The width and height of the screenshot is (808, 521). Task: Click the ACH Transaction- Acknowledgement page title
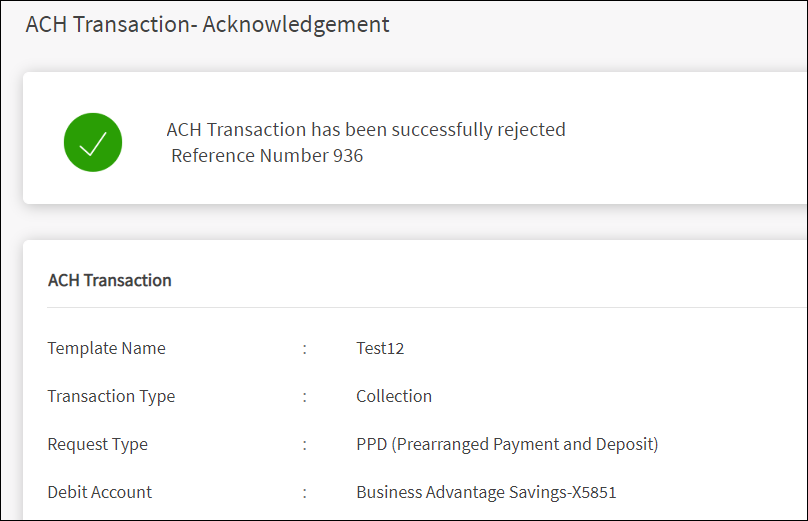coord(207,25)
